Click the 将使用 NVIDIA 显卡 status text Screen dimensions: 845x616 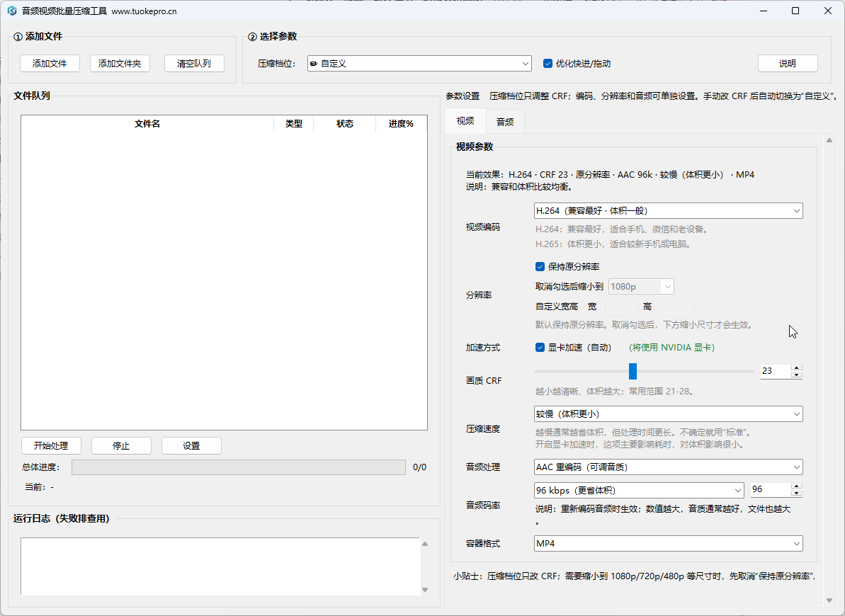click(671, 348)
